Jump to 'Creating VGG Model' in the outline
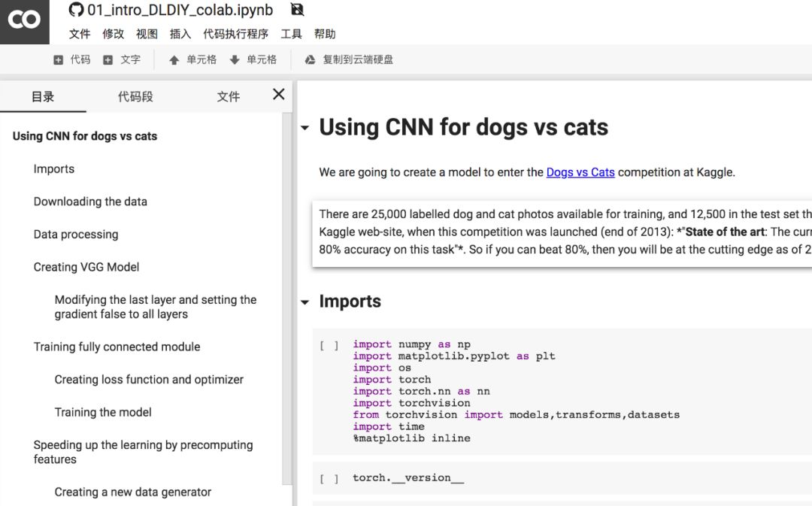The height and width of the screenshot is (506, 812). [86, 267]
